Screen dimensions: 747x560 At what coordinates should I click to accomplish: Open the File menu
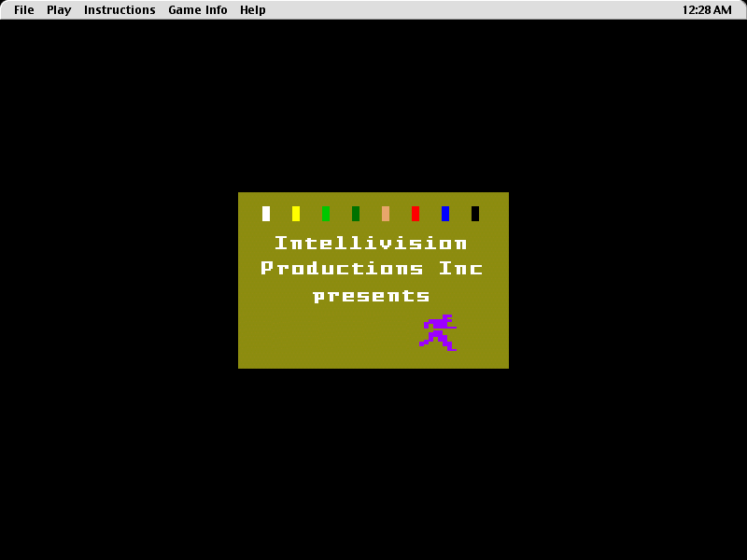(24, 10)
